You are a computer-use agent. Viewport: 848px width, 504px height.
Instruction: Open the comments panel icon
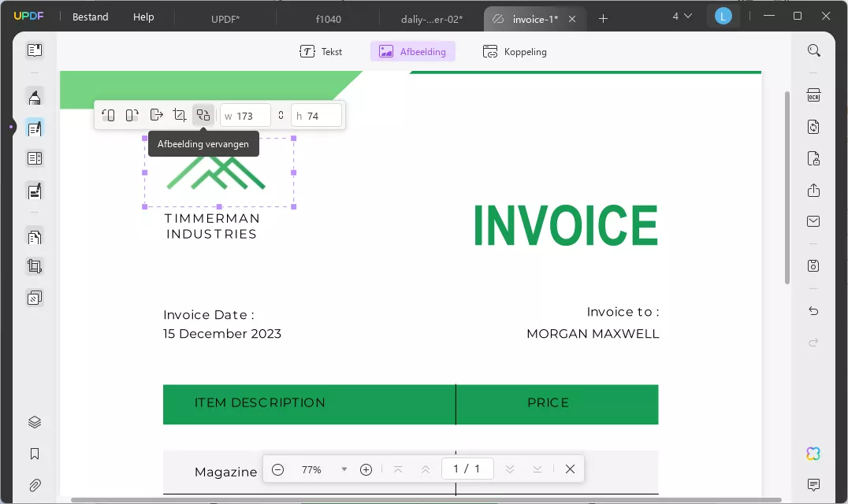(814, 484)
